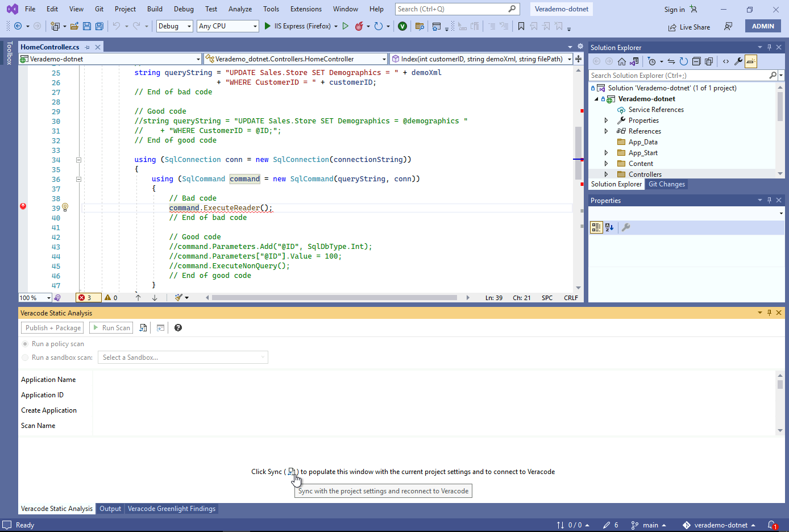This screenshot has width=789, height=532.
Task: Click the Categorized icon in Properties panel
Action: click(x=596, y=227)
